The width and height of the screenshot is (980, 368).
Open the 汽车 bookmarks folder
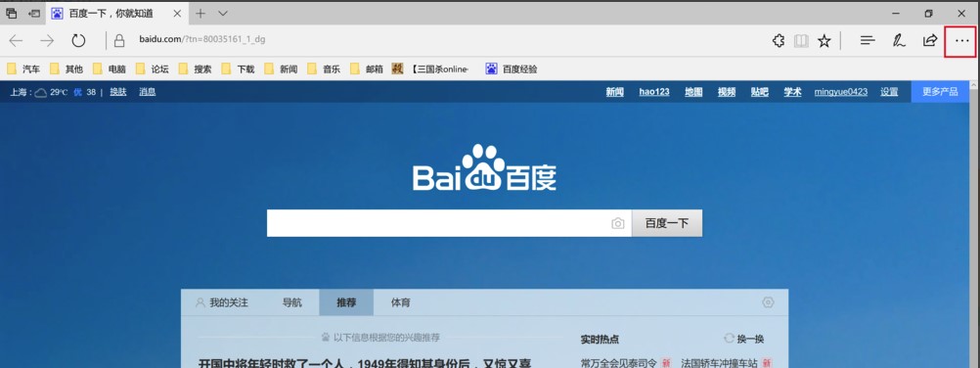pyautogui.click(x=23, y=69)
